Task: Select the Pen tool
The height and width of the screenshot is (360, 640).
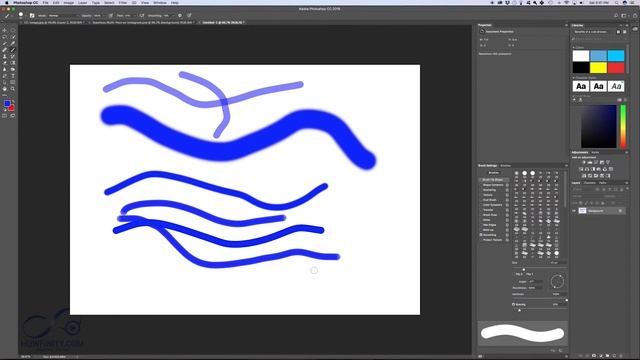Action: tap(4, 76)
